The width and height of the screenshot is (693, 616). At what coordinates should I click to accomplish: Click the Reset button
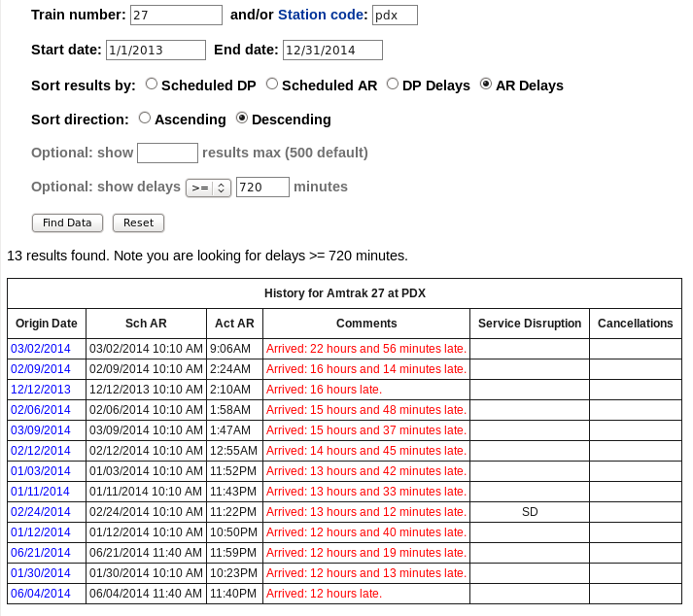point(138,222)
